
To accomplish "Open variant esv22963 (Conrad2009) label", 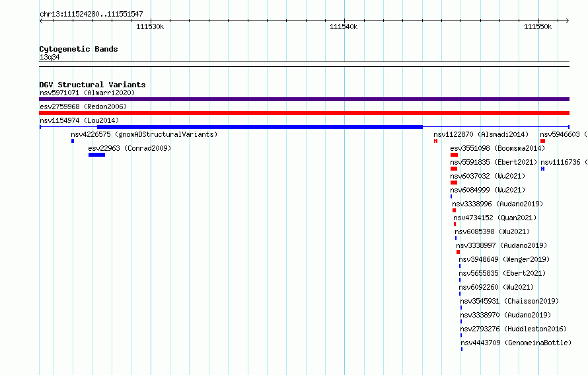I will tap(129, 148).
